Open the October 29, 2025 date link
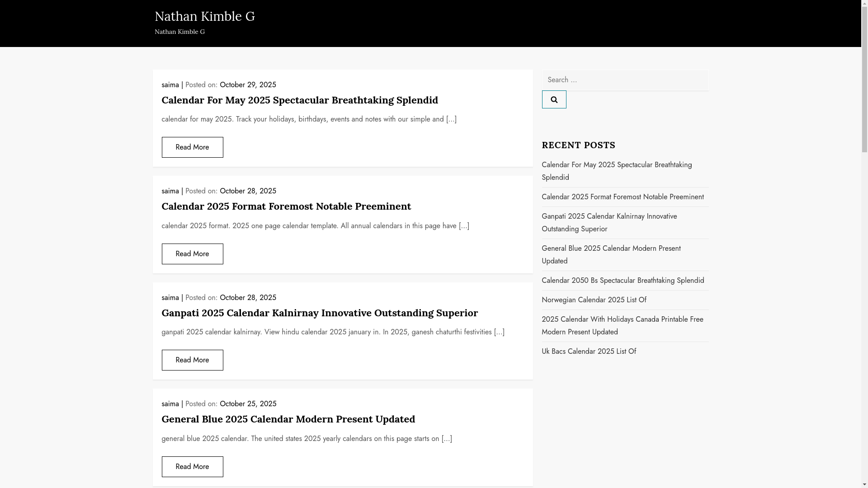 tap(248, 85)
